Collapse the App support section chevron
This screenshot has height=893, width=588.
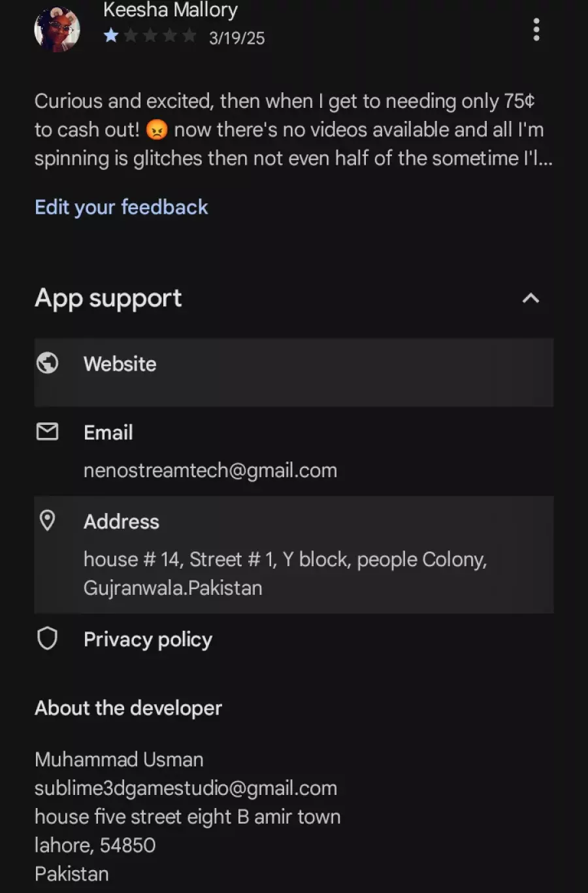coord(531,299)
